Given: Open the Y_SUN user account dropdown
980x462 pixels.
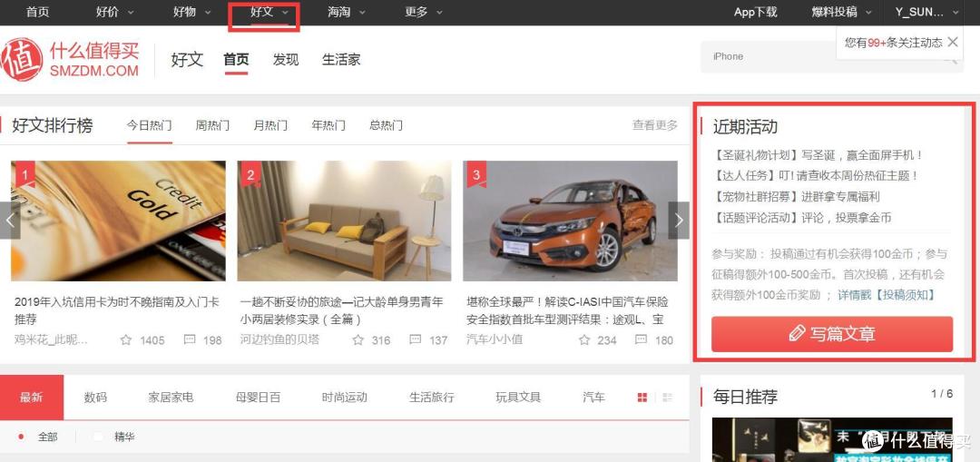Looking at the screenshot, I should (x=928, y=12).
